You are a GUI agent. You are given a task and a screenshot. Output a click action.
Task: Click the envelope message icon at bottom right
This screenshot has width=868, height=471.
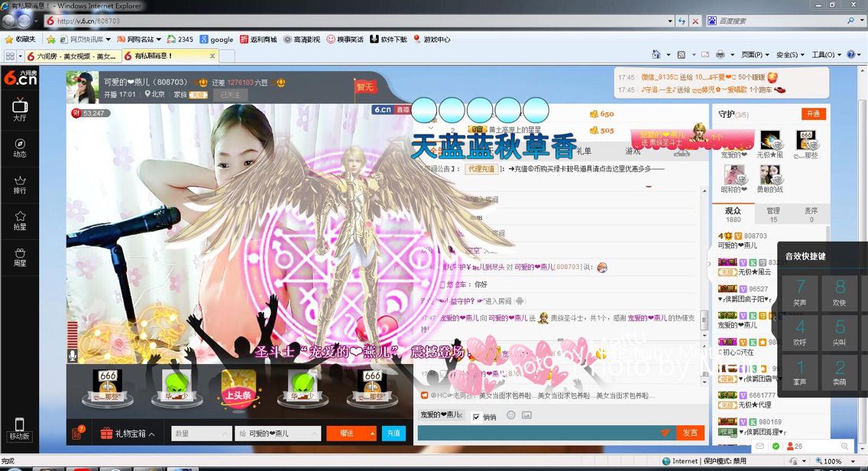[x=760, y=446]
